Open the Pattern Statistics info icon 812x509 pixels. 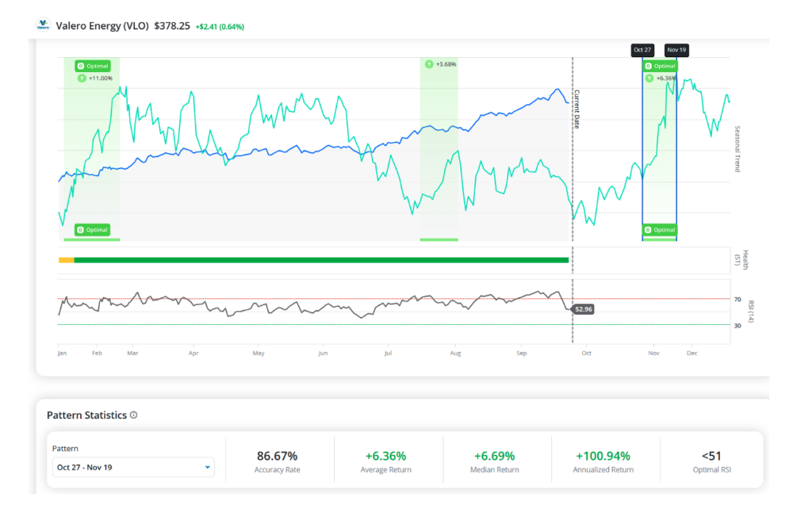tap(133, 415)
